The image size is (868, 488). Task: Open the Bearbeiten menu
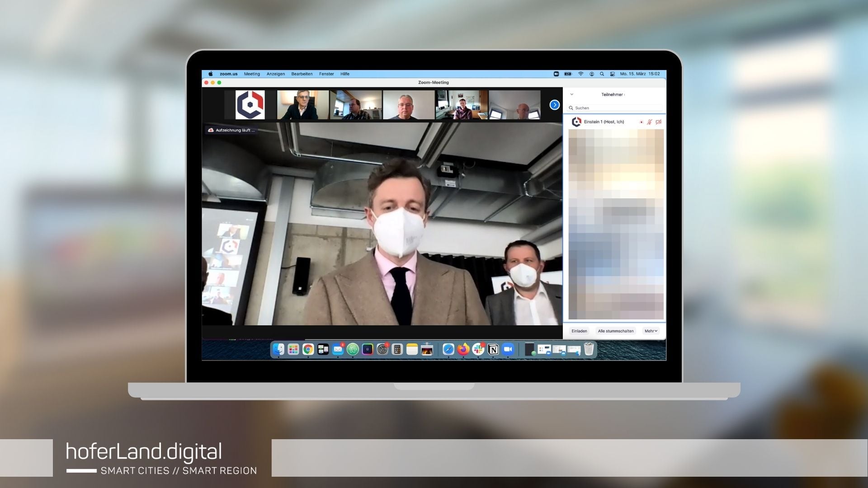[302, 74]
